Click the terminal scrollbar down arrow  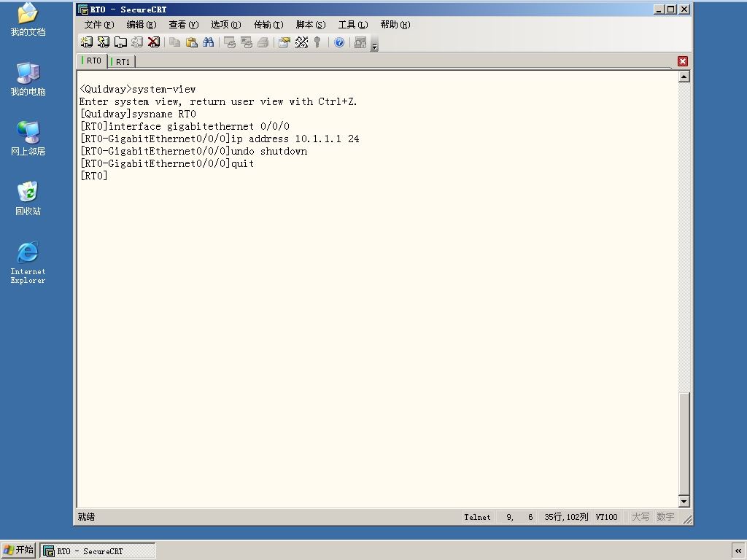point(684,501)
